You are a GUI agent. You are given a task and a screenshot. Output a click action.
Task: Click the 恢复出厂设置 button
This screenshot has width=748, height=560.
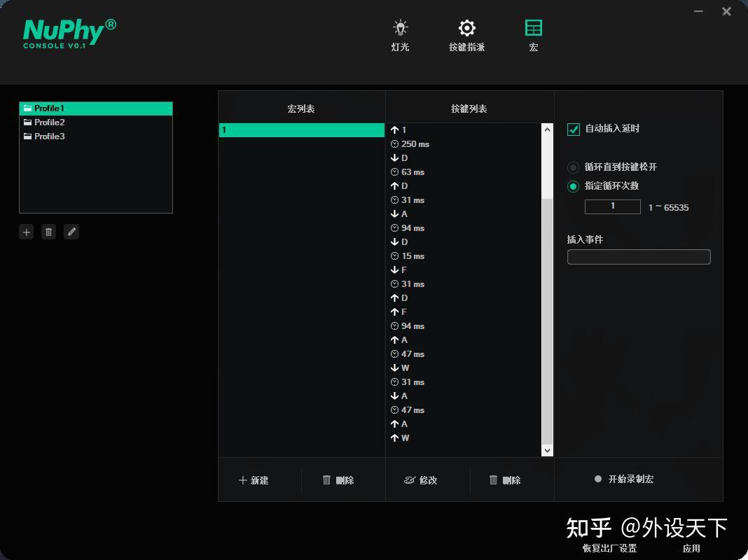click(x=611, y=548)
